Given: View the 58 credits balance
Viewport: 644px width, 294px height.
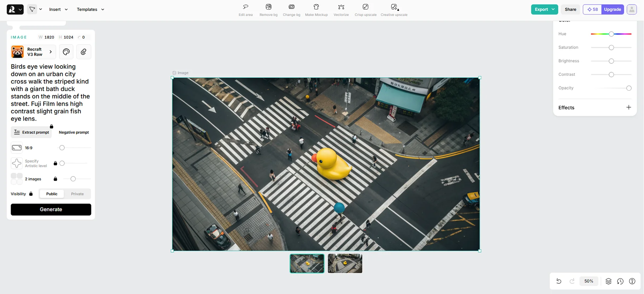Looking at the screenshot, I should pos(592,10).
